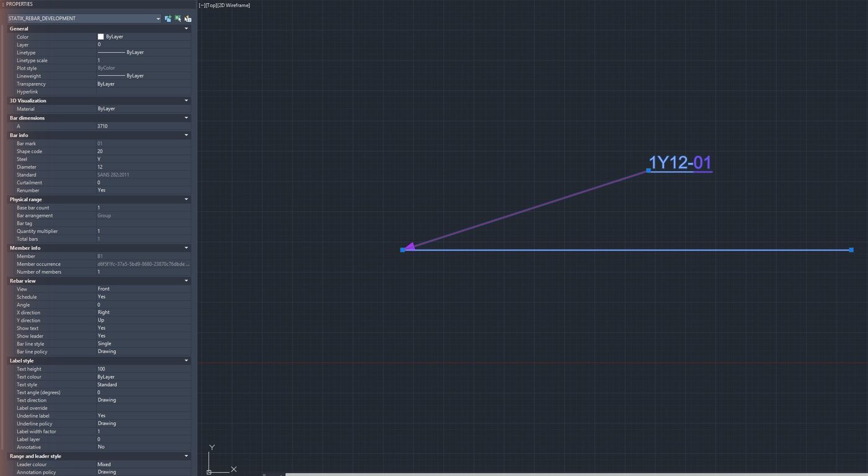
Task: Collapse the Rebar view section
Action: click(187, 281)
